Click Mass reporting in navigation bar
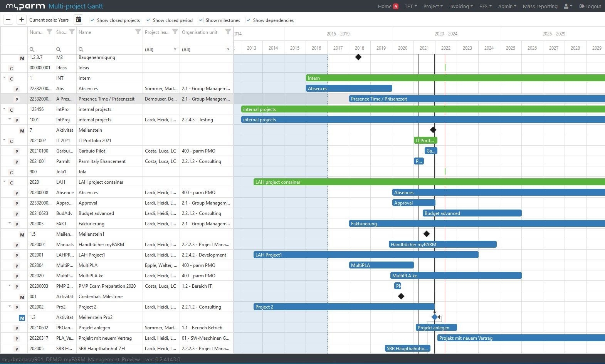 (540, 7)
